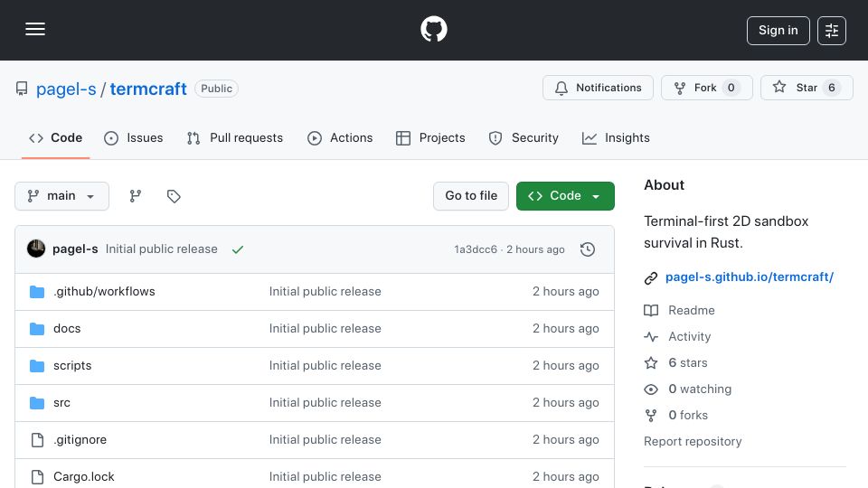Open the docs folder

pos(67,329)
